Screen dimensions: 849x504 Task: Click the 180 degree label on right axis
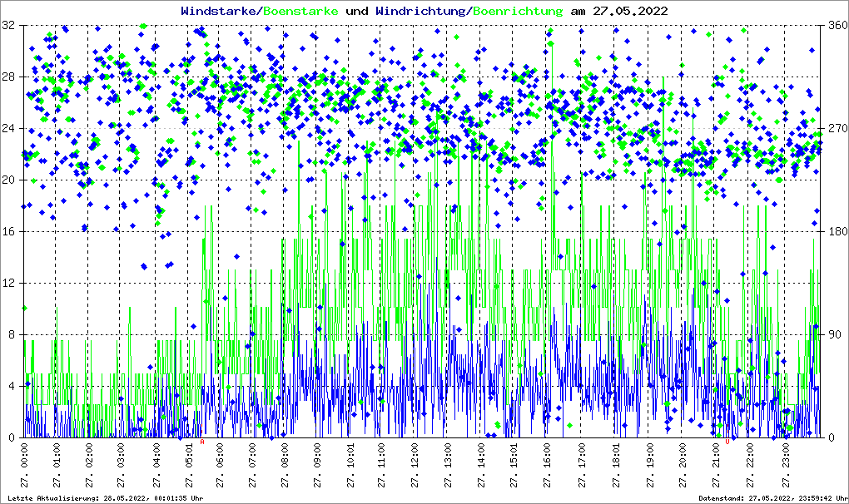point(837,231)
